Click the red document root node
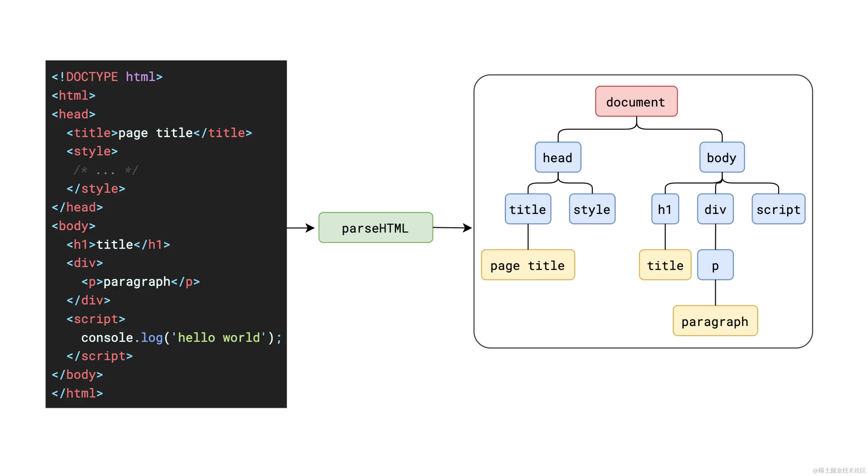 coord(636,102)
